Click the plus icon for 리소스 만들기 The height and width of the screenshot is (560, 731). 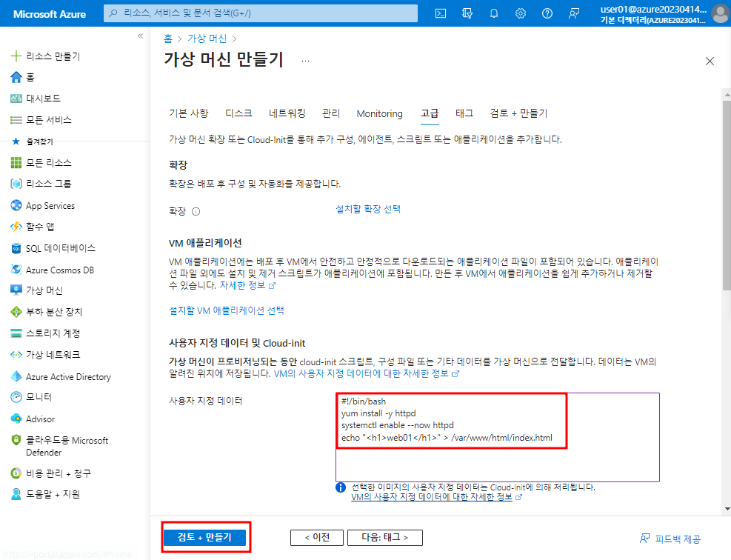[16, 56]
